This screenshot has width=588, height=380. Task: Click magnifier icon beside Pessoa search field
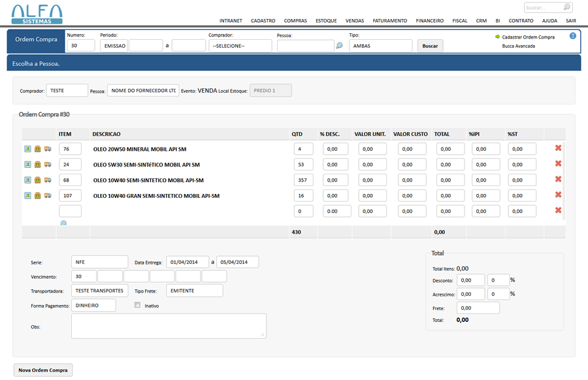tap(339, 45)
